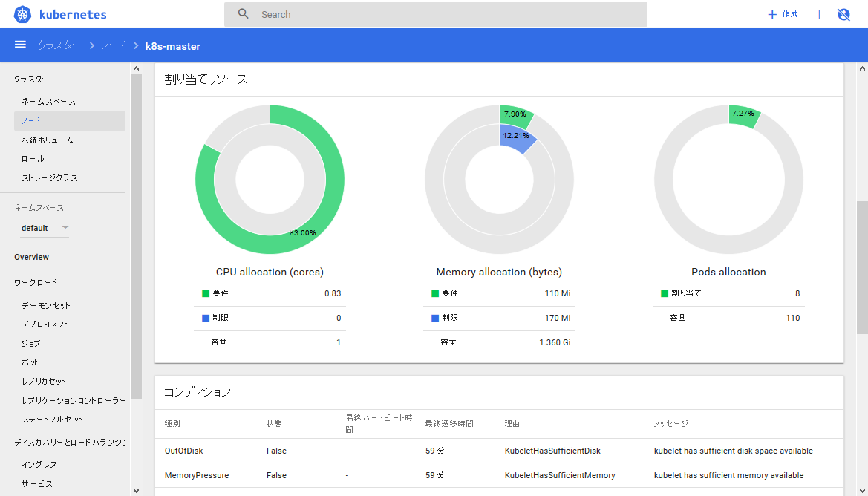Click Pods 割り当て value 8
The width and height of the screenshot is (868, 496).
797,293
